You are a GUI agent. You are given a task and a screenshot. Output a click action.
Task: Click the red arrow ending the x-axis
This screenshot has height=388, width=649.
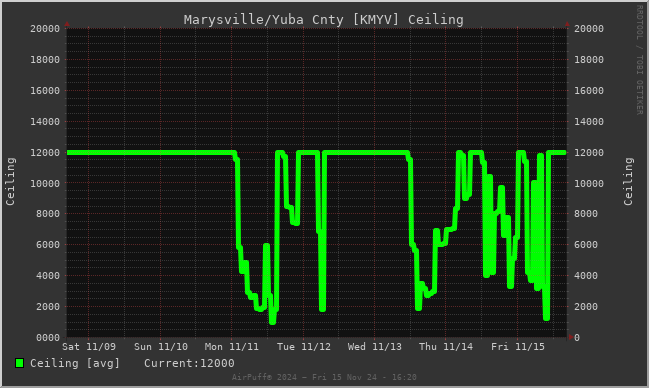pos(571,337)
